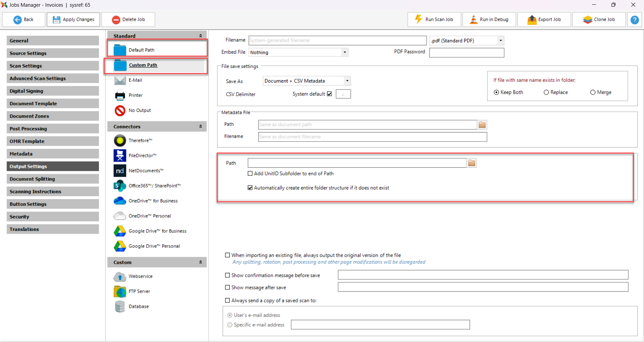Click the Back arrow icon
Screen dimensions: 644x342
(x=17, y=20)
